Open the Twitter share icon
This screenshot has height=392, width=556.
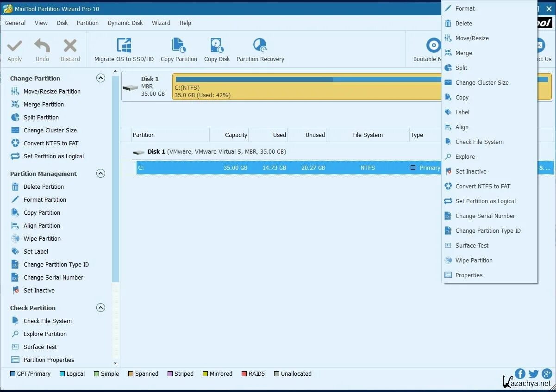click(533, 374)
